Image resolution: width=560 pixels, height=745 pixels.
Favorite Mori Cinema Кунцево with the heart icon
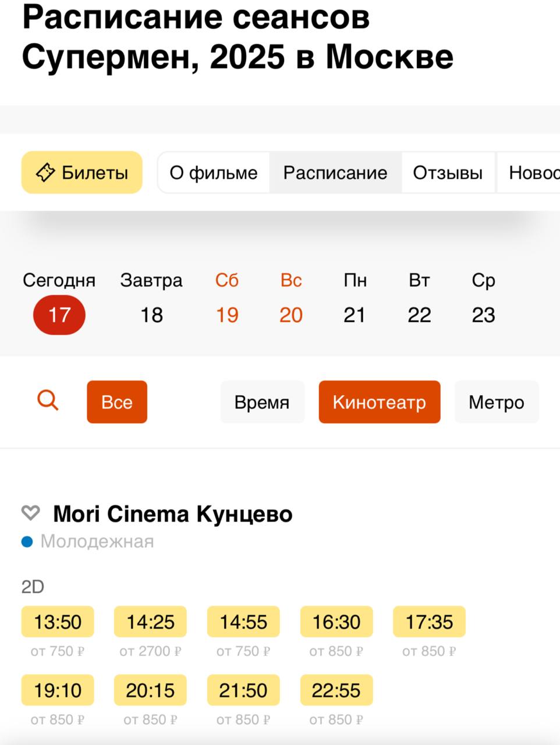[30, 513]
